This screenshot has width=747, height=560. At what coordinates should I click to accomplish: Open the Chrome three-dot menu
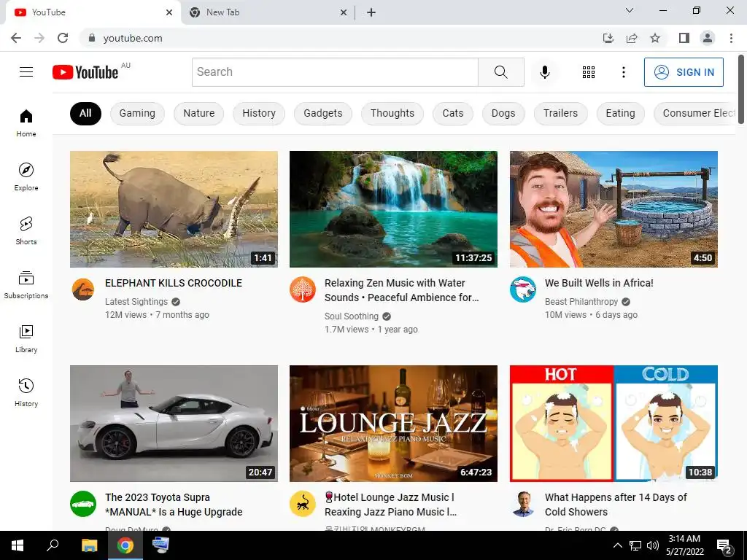tap(731, 38)
